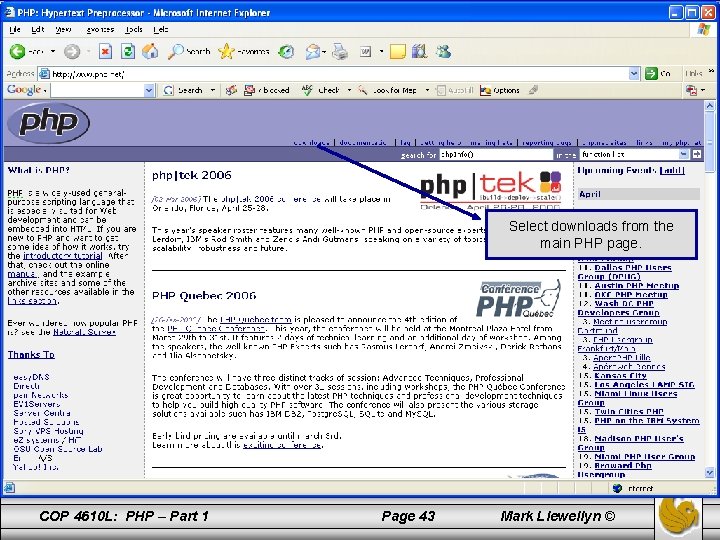
Task: Open the Mail button dropdown arrow
Action: point(324,52)
